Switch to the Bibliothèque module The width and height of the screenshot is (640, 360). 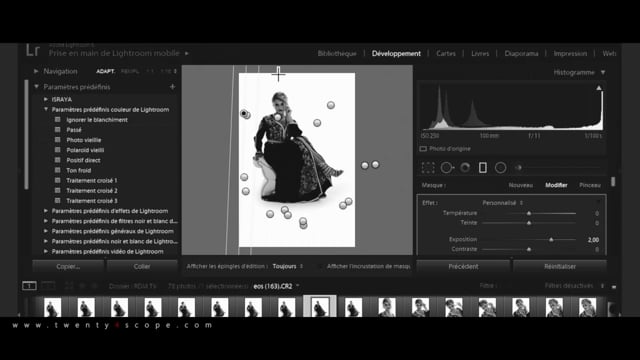click(x=337, y=53)
